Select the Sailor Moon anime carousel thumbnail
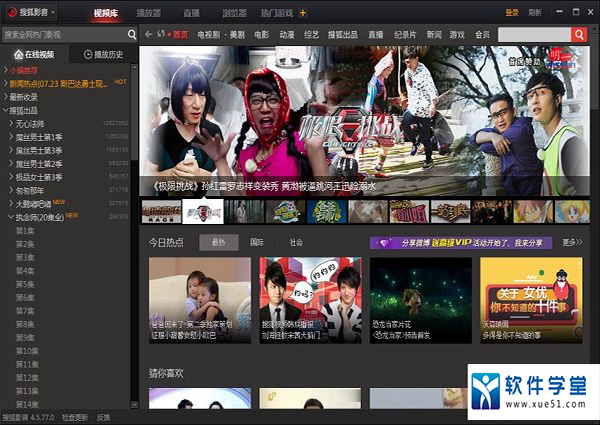The height and width of the screenshot is (425, 600). click(x=572, y=211)
